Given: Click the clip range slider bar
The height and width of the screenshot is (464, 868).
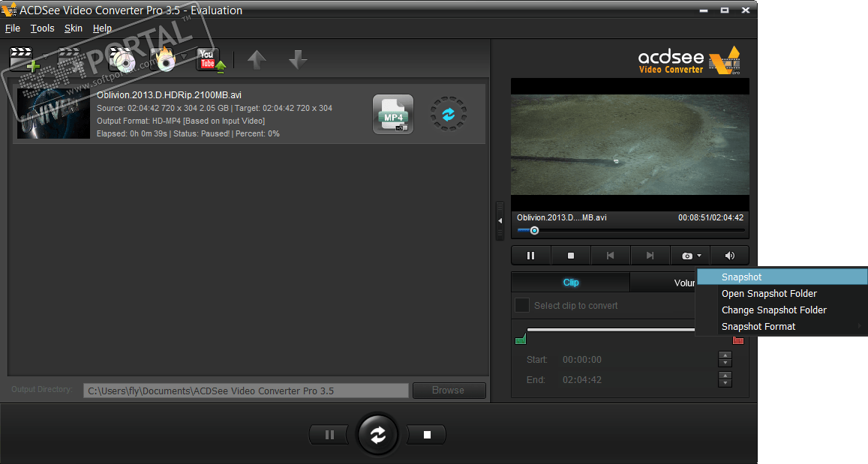Looking at the screenshot, I should (611, 330).
